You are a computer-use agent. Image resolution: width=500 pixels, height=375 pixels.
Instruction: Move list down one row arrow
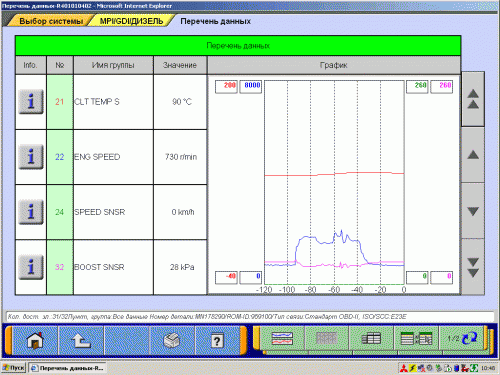click(x=473, y=211)
